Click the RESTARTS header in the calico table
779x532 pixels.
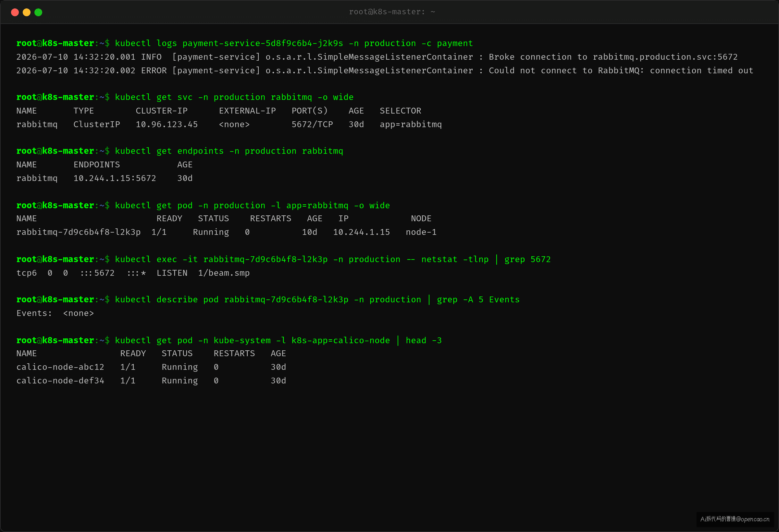point(234,354)
